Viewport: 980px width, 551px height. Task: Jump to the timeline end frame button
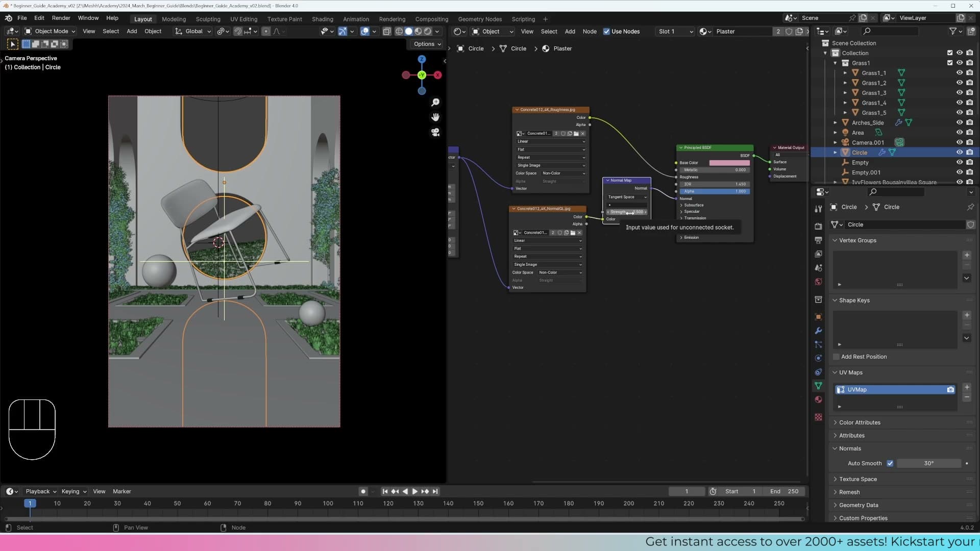point(435,492)
